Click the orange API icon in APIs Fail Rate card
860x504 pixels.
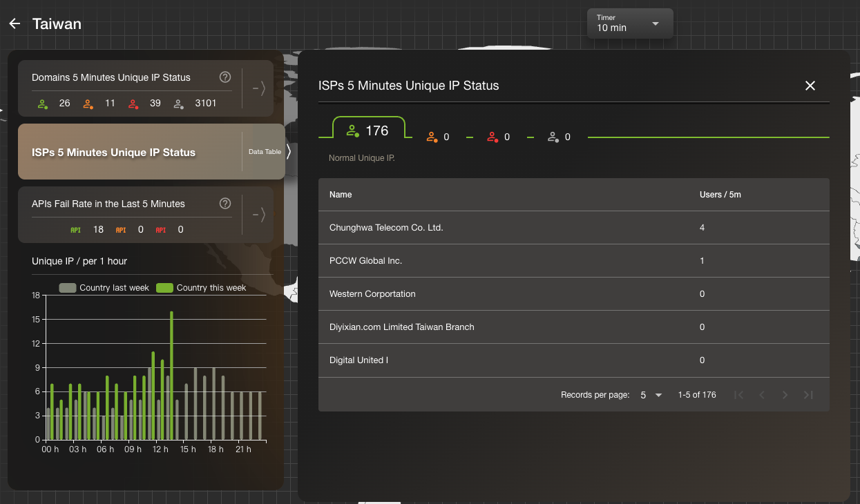121,230
